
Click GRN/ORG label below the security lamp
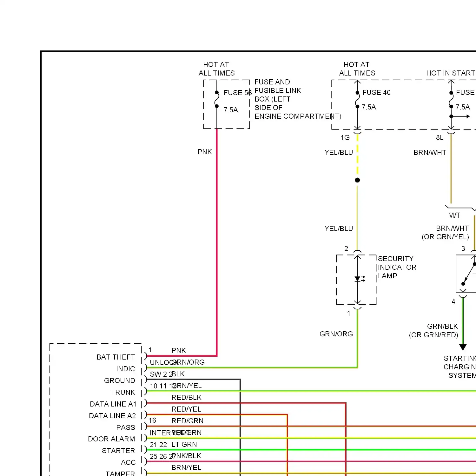point(336,334)
